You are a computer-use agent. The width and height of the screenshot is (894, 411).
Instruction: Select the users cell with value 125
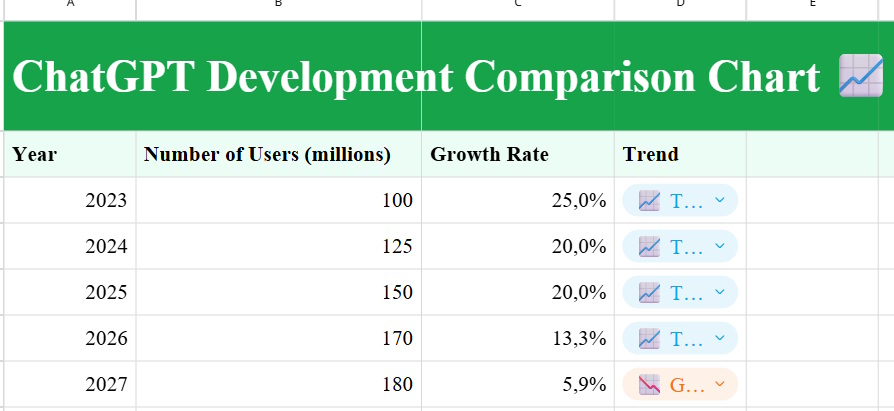pos(279,246)
